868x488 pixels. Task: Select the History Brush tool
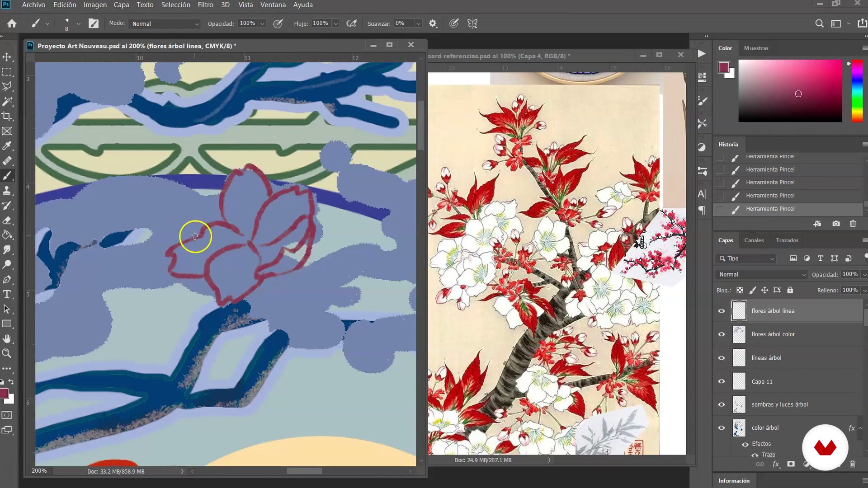pos(7,205)
